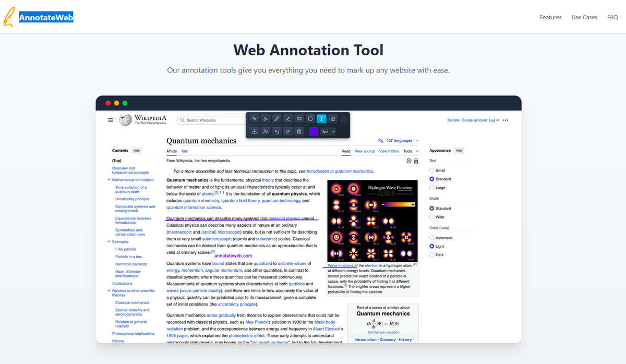Open the Features nav item
626x364 pixels.
[551, 17]
